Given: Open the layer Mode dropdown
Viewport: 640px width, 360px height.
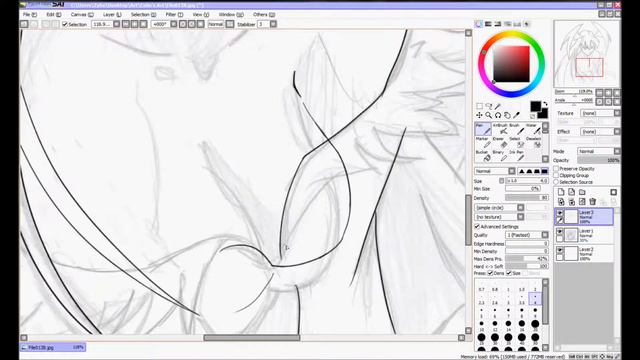Looking at the screenshot, I should 599,151.
